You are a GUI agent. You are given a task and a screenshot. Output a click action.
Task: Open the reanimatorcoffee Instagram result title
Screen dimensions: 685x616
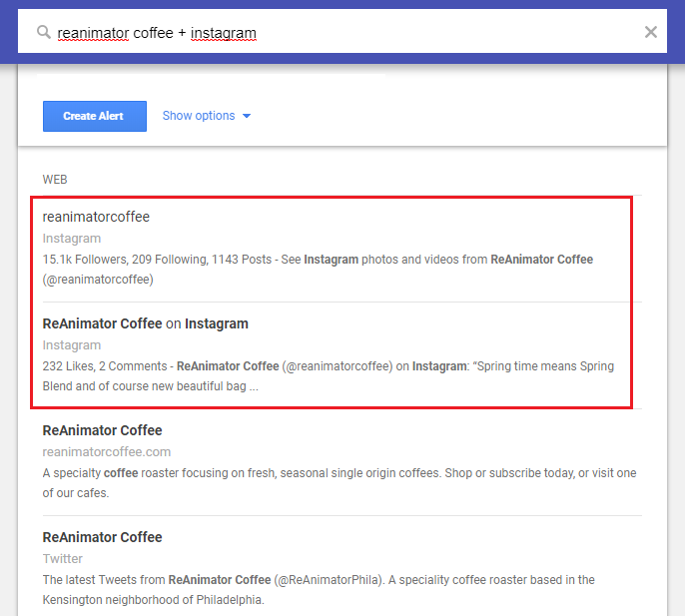96,217
